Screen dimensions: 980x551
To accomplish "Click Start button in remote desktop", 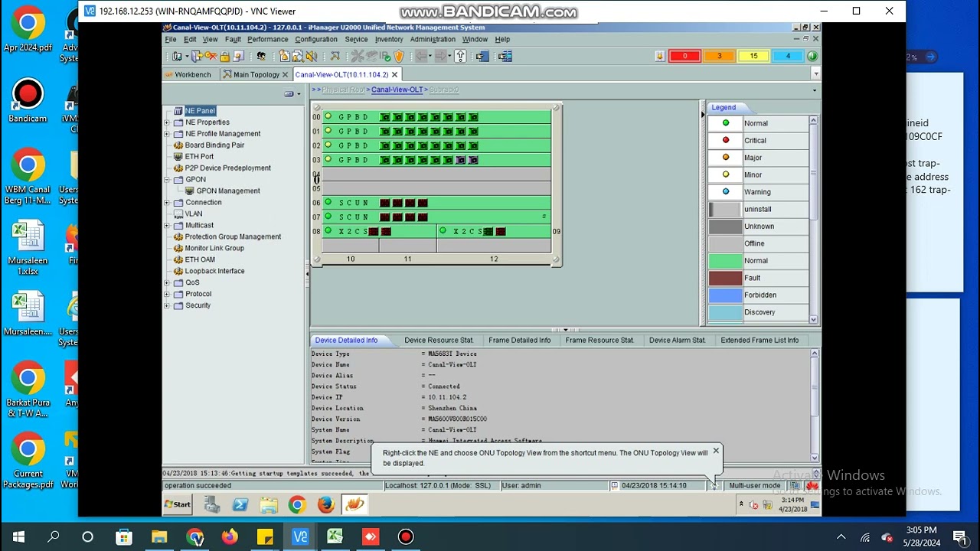I will pyautogui.click(x=178, y=504).
